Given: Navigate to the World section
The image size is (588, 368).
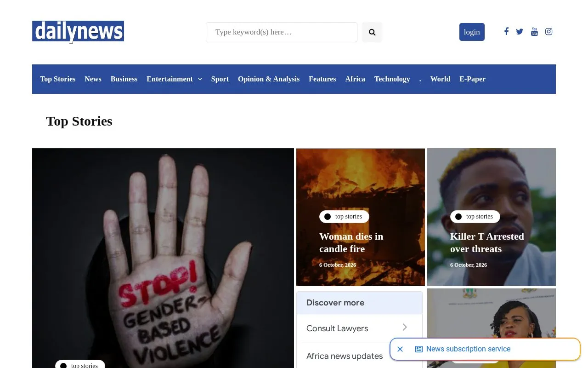Looking at the screenshot, I should (x=440, y=79).
